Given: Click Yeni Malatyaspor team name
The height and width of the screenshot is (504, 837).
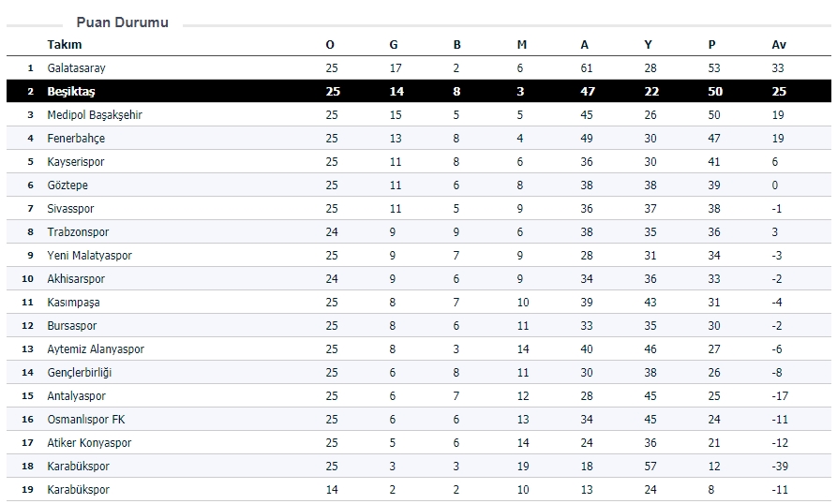Looking at the screenshot, I should (89, 256).
